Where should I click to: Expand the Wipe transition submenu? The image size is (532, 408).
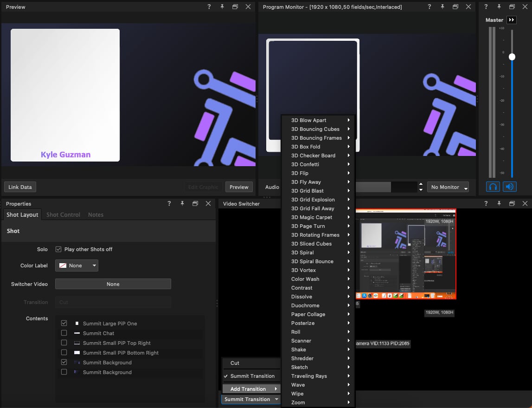click(318, 394)
